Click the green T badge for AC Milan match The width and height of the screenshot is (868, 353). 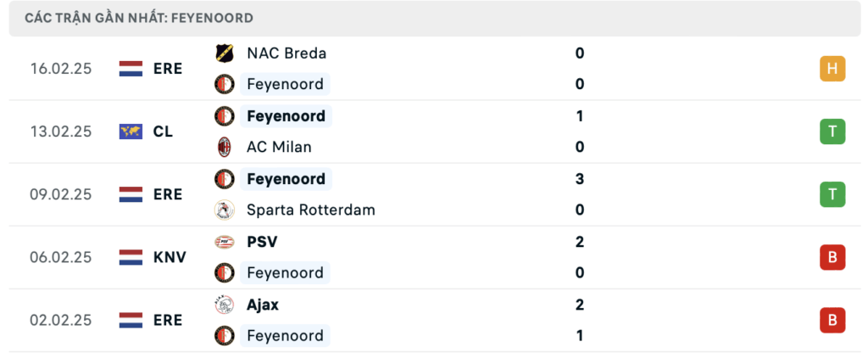point(832,132)
